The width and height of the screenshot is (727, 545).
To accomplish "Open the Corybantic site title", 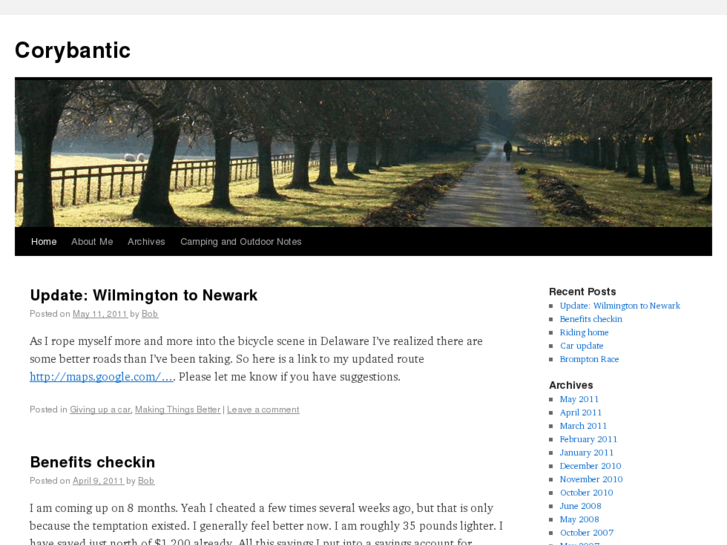I will tap(72, 50).
